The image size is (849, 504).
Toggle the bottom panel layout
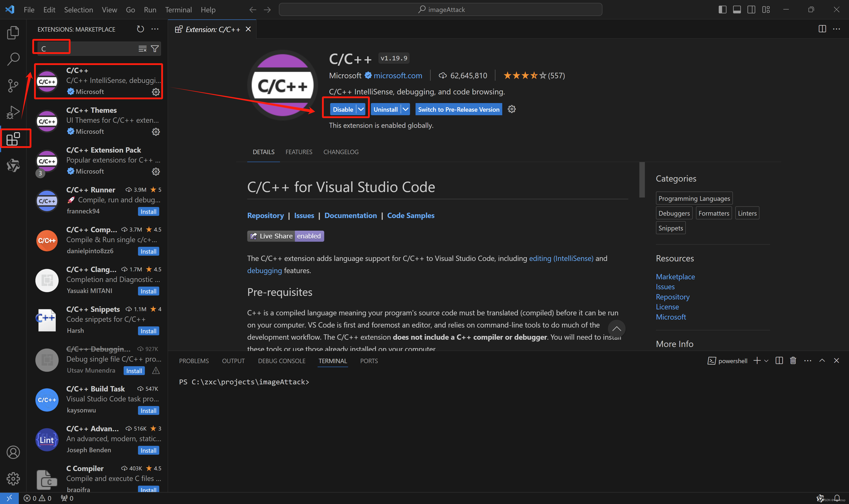coord(737,10)
